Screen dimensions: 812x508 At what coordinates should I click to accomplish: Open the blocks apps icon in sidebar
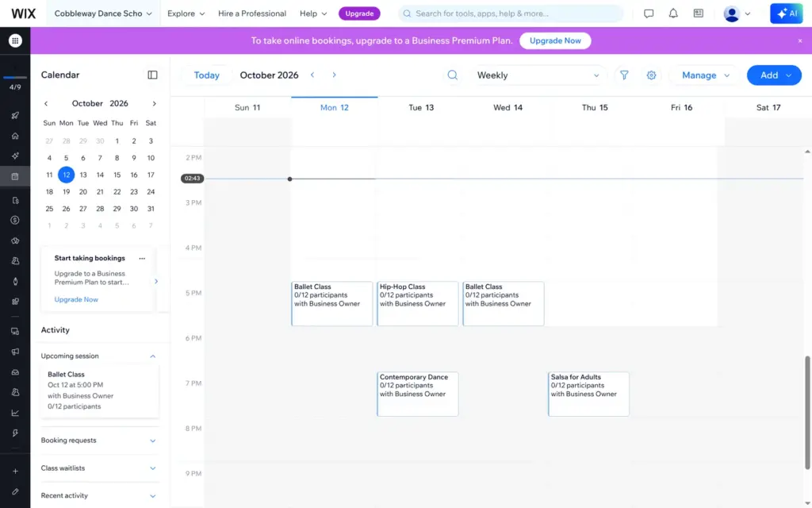(15, 302)
